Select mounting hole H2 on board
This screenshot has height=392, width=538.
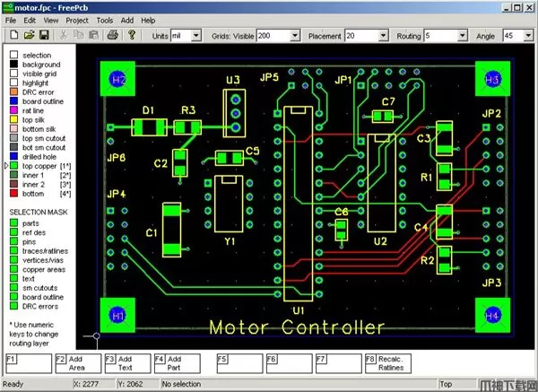click(x=117, y=79)
